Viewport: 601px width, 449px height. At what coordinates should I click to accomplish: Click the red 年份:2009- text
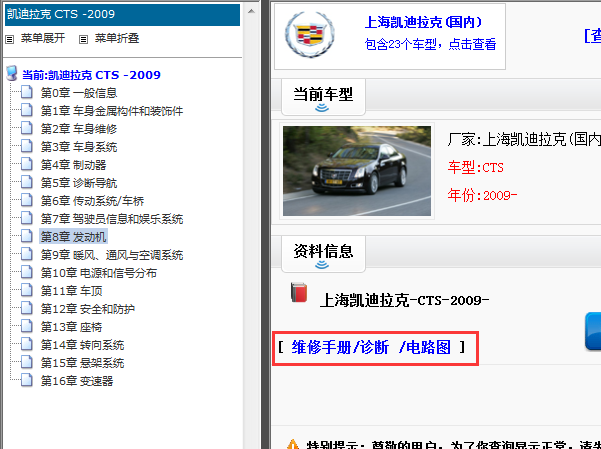coord(482,196)
